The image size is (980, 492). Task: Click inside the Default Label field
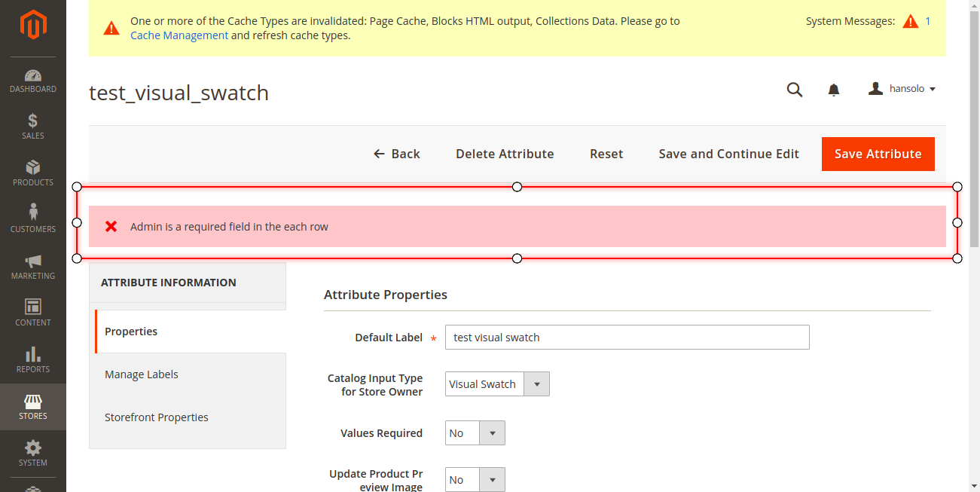[627, 337]
